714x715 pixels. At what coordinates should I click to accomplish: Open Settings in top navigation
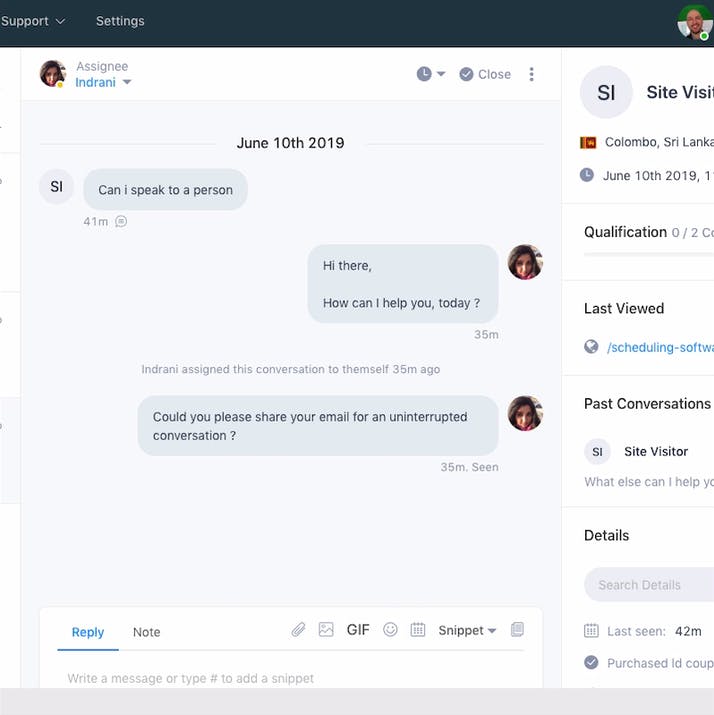tap(120, 21)
